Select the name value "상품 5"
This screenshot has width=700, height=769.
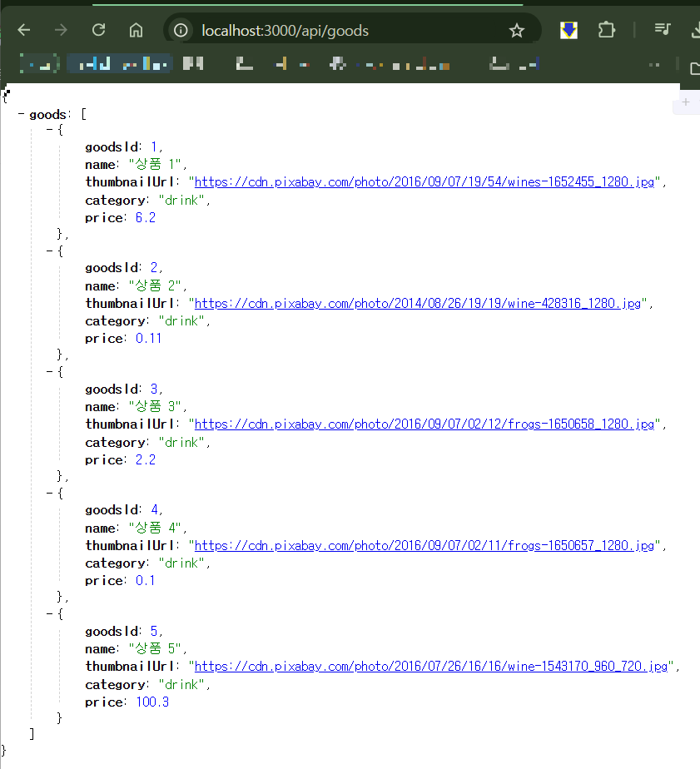point(155,649)
